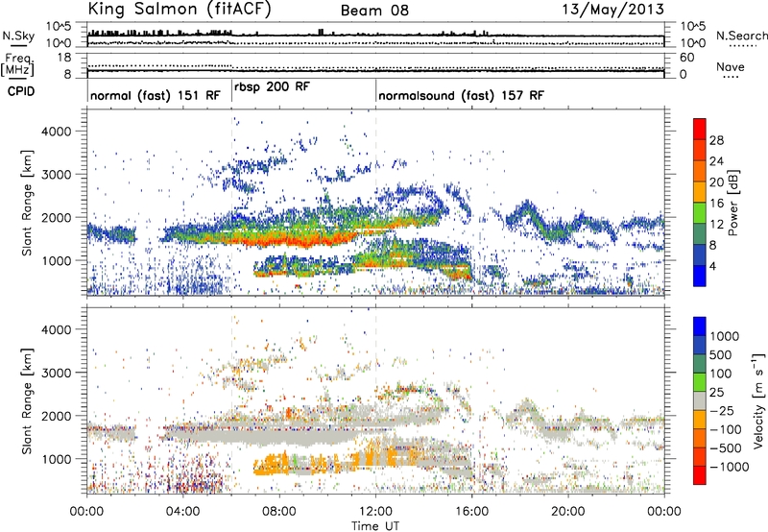Click the '60' tick on Nave axis

(686, 58)
